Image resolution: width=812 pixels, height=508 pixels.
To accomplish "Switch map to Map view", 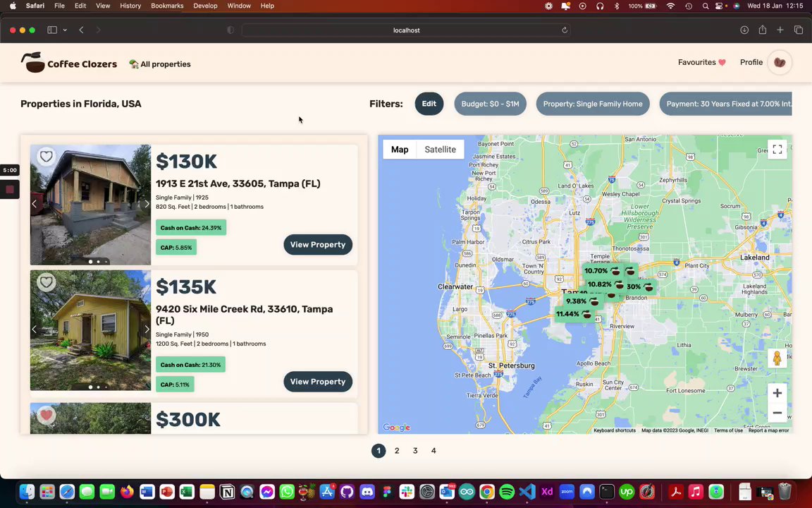I will pyautogui.click(x=399, y=150).
